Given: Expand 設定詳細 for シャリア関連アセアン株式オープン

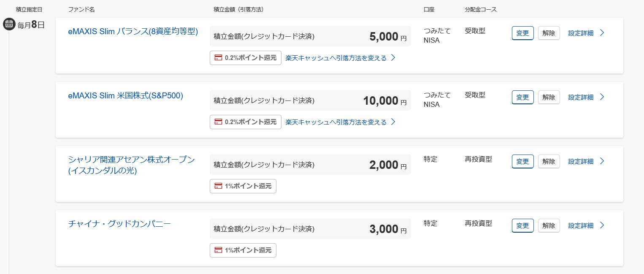Looking at the screenshot, I should [580, 161].
